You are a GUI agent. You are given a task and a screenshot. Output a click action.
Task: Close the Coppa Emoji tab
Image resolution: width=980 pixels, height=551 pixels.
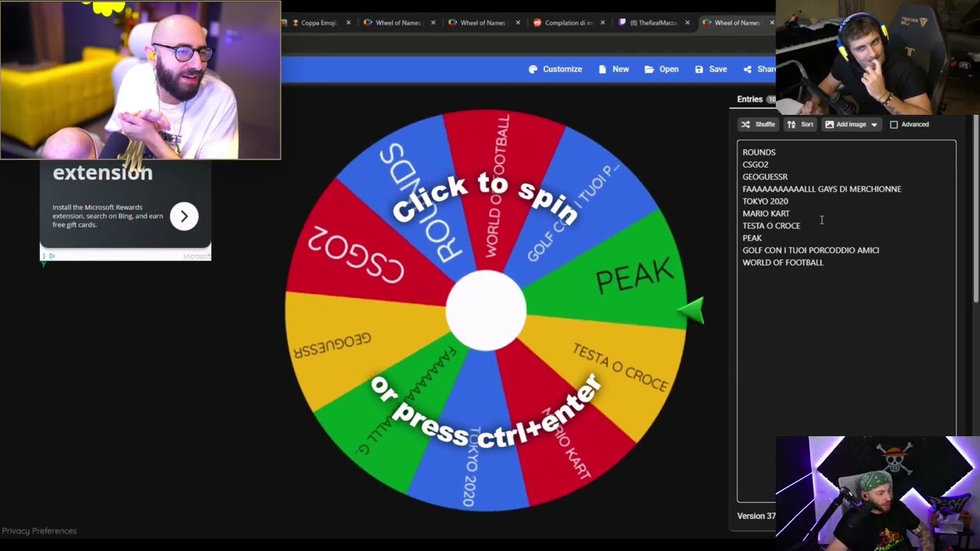click(348, 23)
